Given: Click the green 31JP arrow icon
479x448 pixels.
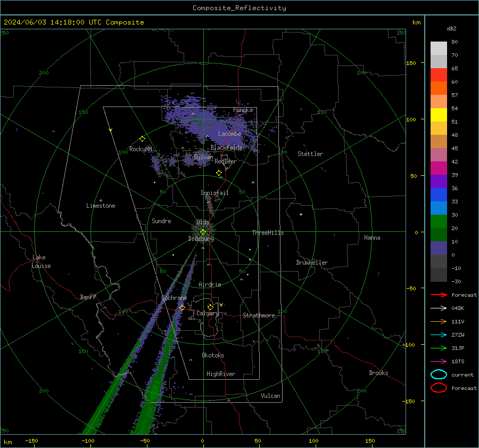Looking at the screenshot, I should (439, 348).
